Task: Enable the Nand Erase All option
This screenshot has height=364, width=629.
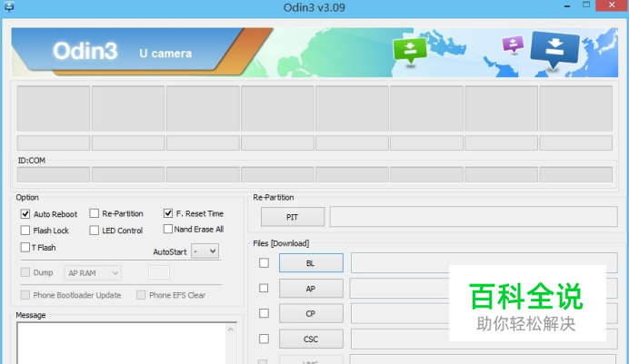Action: (x=168, y=229)
